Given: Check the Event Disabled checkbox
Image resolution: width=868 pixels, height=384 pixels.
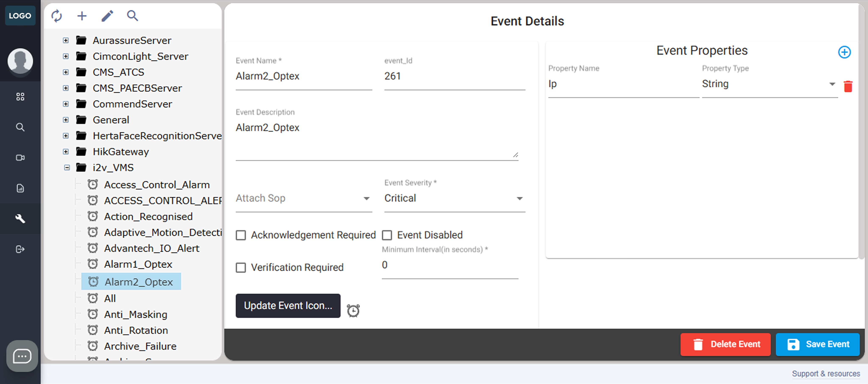Looking at the screenshot, I should click(387, 235).
